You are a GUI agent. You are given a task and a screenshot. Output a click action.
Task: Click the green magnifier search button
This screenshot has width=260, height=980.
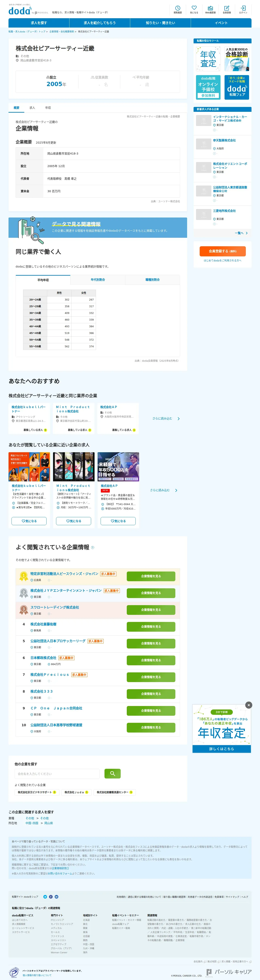(x=112, y=773)
